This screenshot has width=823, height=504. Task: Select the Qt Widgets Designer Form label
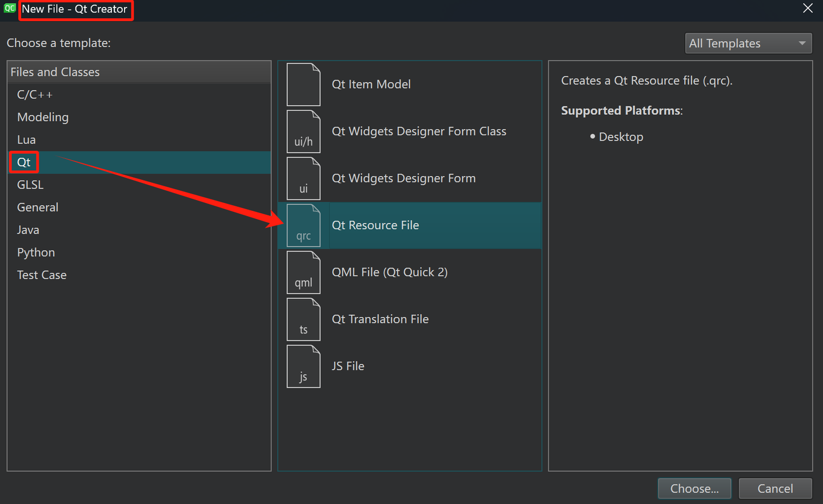(403, 178)
